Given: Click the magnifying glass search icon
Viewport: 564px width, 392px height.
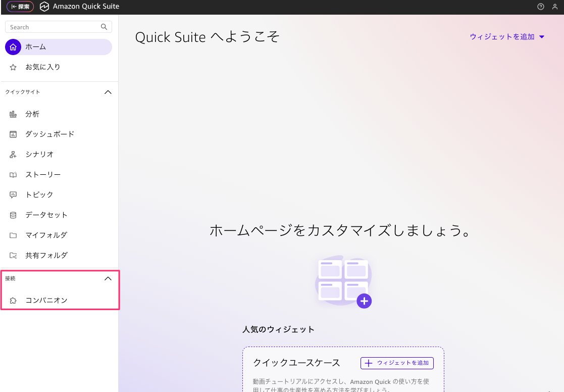Looking at the screenshot, I should (x=104, y=27).
